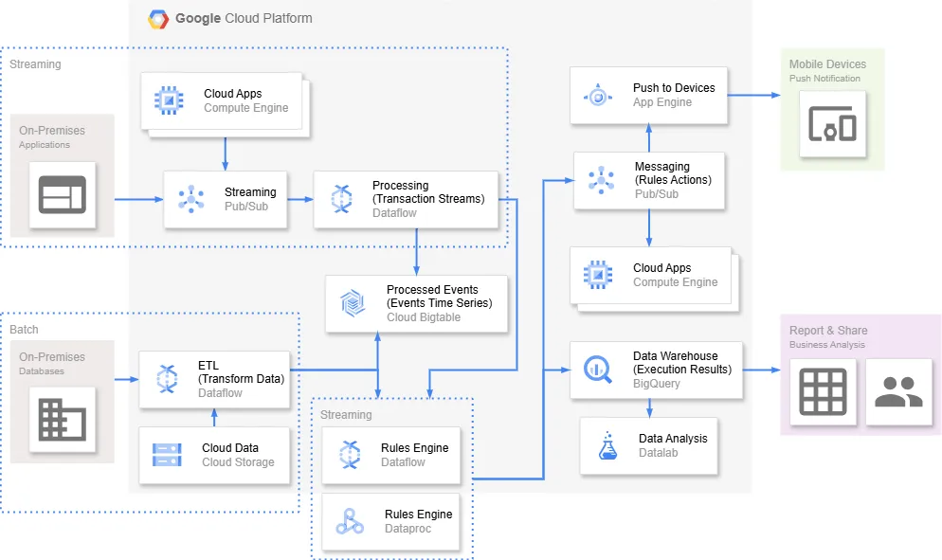
Task: Select the Streaming label above Rules Engine
Action: (346, 415)
